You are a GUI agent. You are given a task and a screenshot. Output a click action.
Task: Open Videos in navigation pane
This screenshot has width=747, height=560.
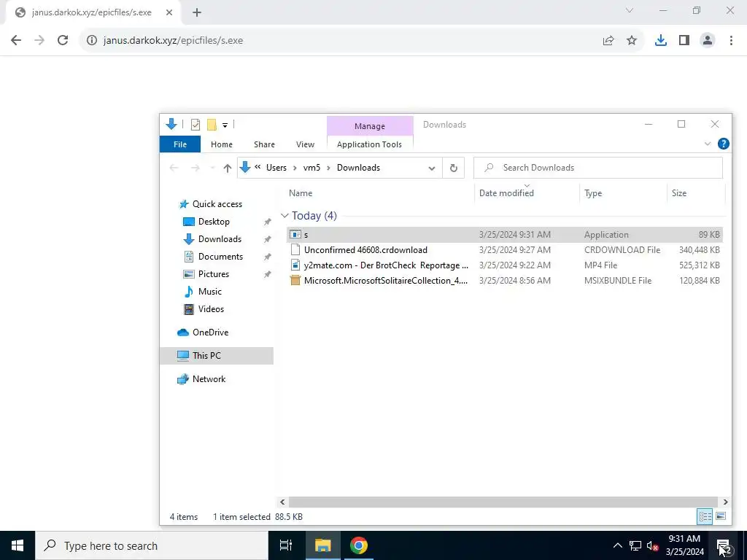pyautogui.click(x=211, y=309)
